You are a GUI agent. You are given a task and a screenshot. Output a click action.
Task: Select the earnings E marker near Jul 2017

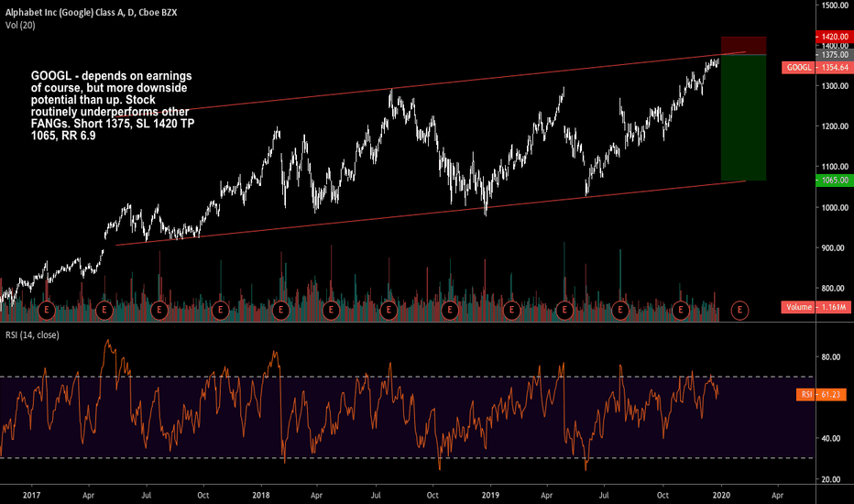[159, 311]
